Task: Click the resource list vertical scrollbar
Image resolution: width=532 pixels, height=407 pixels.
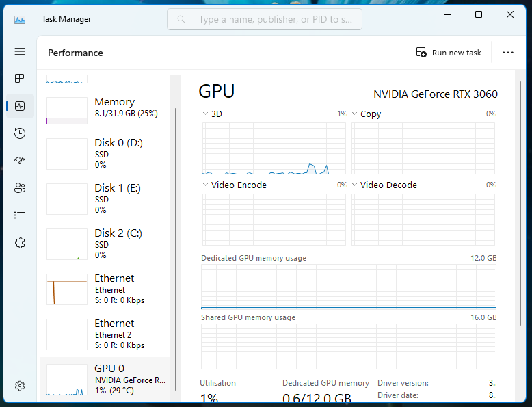Action: pyautogui.click(x=176, y=250)
